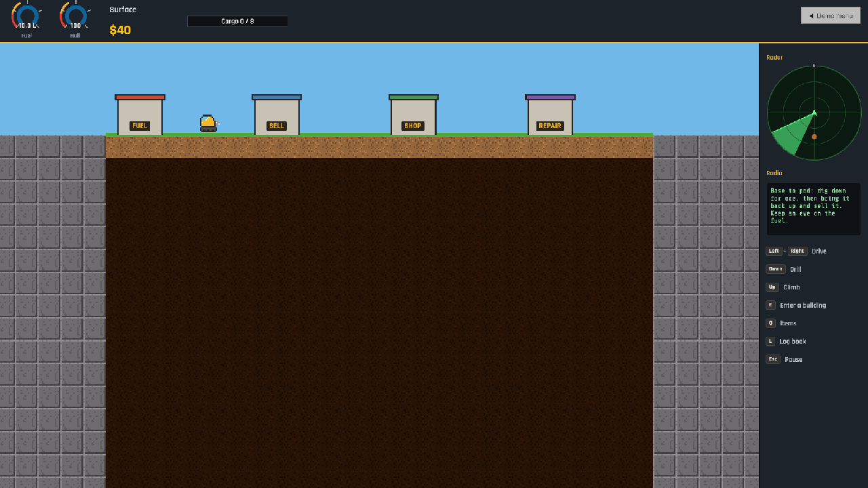Click the REPAIR building
Image resolution: width=868 pixels, height=488 pixels.
tap(550, 115)
